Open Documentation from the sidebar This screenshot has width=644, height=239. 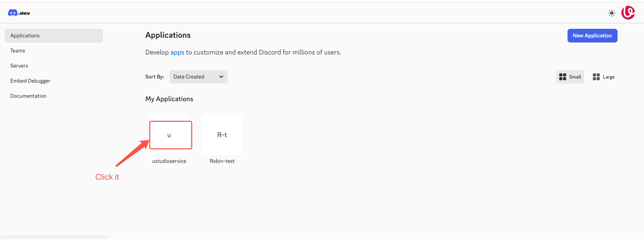pyautogui.click(x=28, y=96)
